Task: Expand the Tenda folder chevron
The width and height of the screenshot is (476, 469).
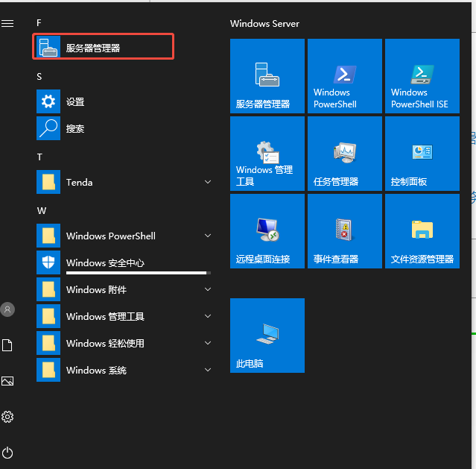Action: [x=208, y=182]
